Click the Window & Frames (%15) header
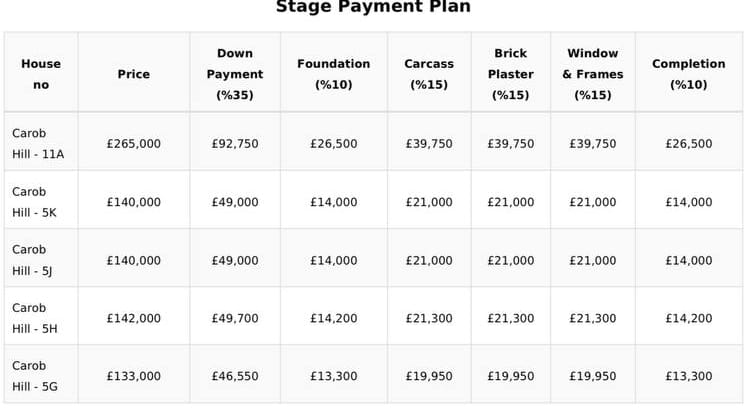Screen dimensions: 745x414 tap(593, 74)
